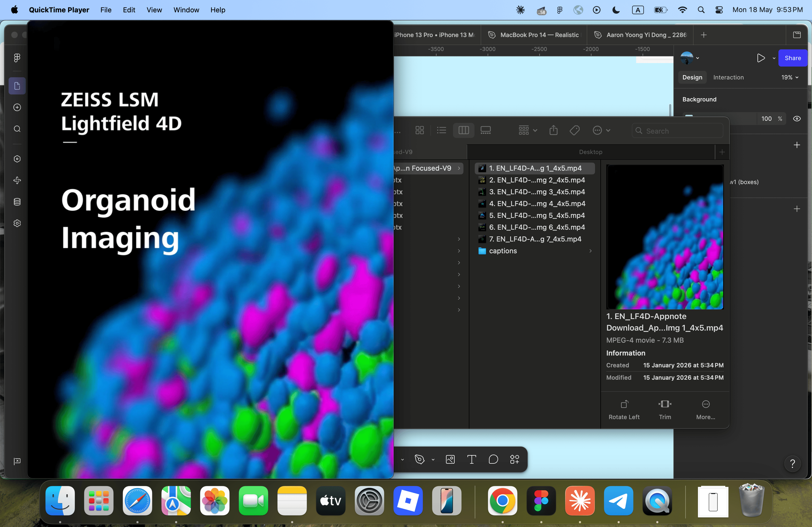The width and height of the screenshot is (812, 527).
Task: Switch Finder to list view
Action: 441,130
